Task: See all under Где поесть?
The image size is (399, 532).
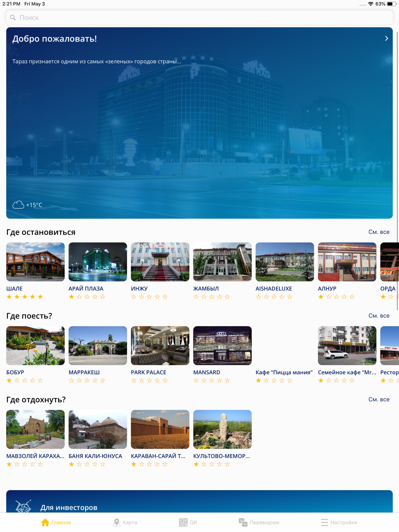Action: [379, 315]
